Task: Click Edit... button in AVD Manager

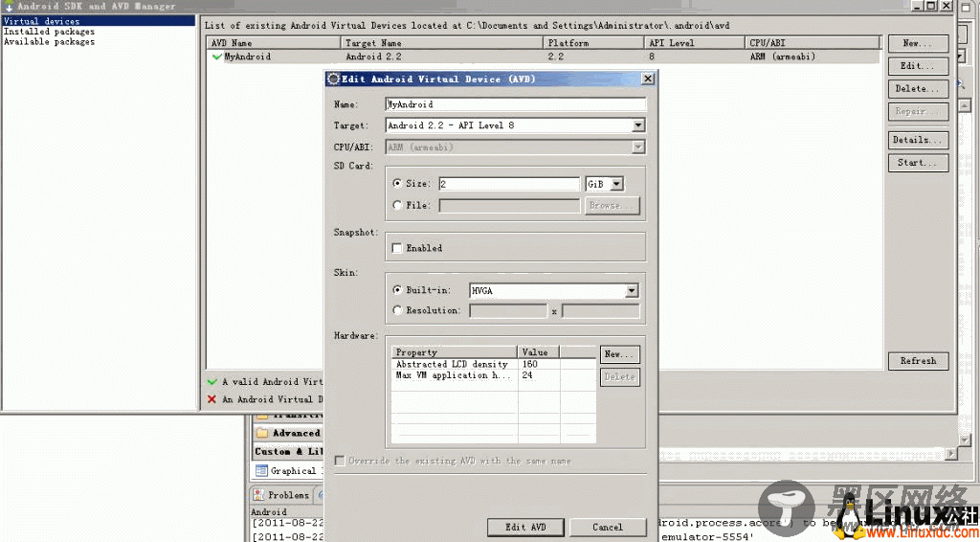Action: 918,66
